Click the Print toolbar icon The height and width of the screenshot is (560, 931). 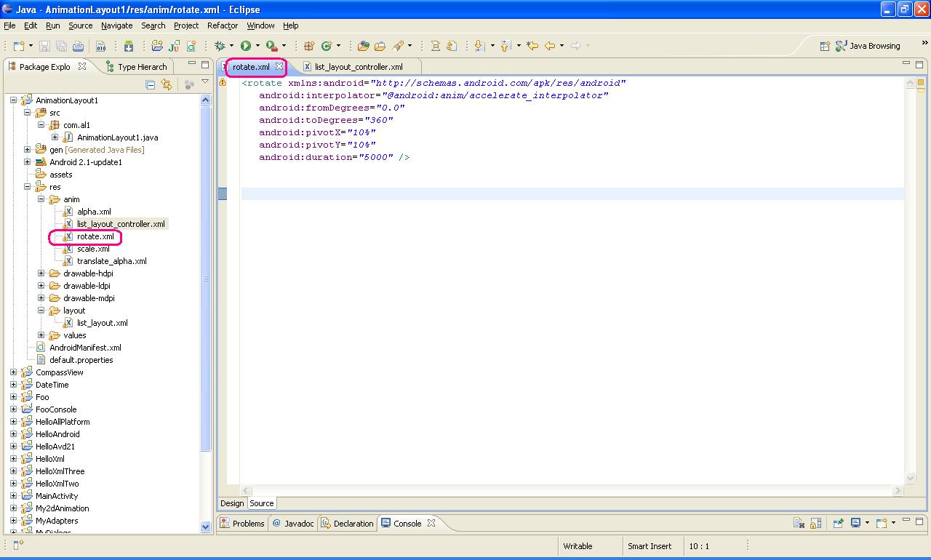78,46
